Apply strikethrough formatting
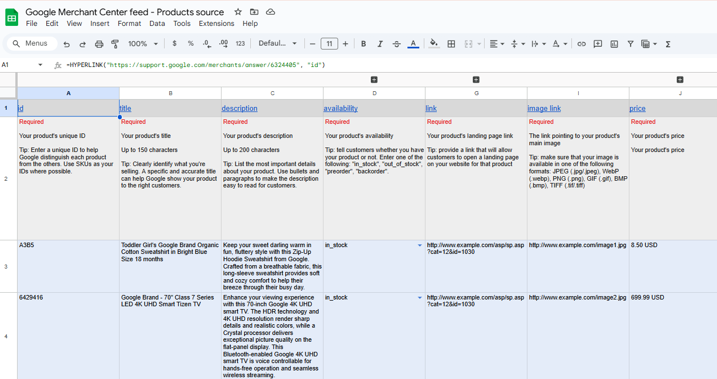 [x=396, y=44]
